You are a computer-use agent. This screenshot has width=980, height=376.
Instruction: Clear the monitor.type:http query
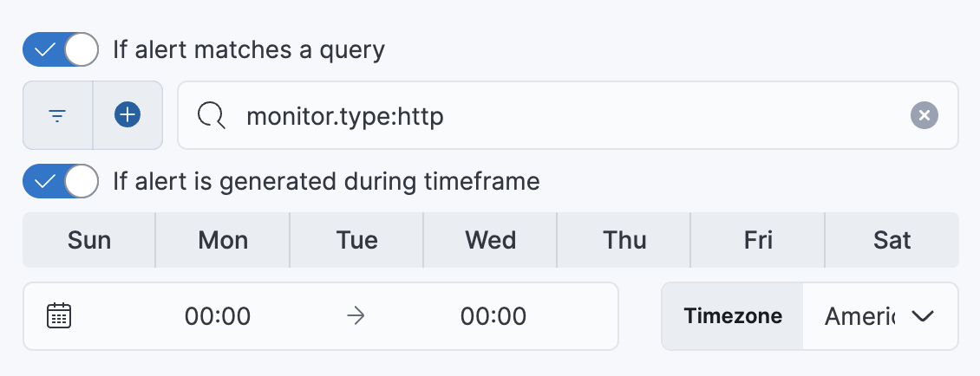click(924, 115)
